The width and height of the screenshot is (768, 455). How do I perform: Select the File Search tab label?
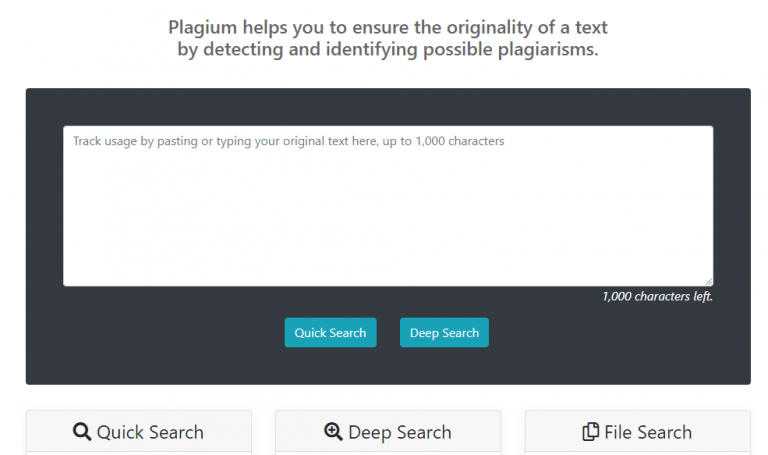648,432
